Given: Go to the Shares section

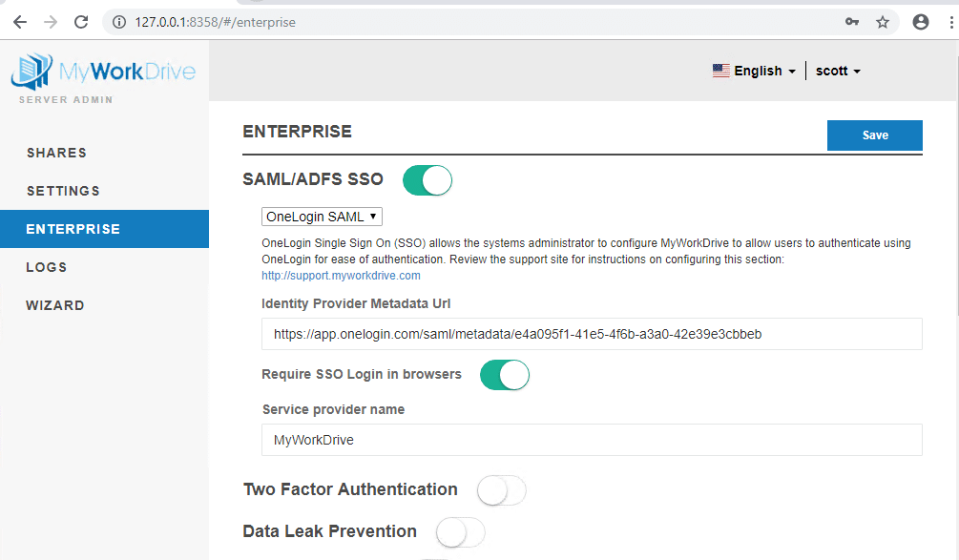Looking at the screenshot, I should pos(56,153).
